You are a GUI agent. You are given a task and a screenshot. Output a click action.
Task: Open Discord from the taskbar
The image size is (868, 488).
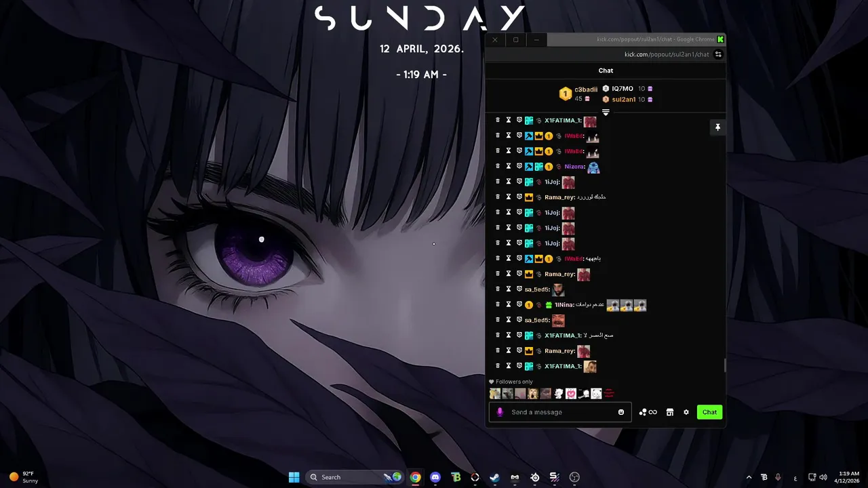coord(435,477)
